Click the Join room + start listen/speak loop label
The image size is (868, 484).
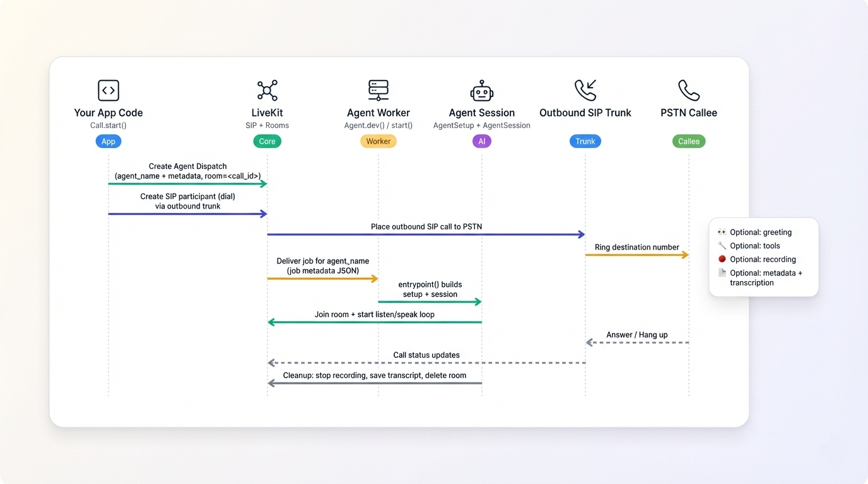(375, 314)
